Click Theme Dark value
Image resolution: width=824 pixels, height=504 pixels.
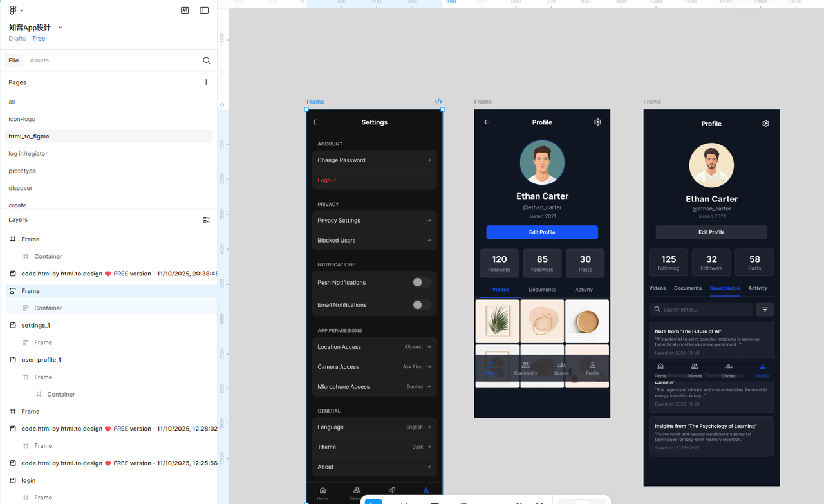coord(418,447)
